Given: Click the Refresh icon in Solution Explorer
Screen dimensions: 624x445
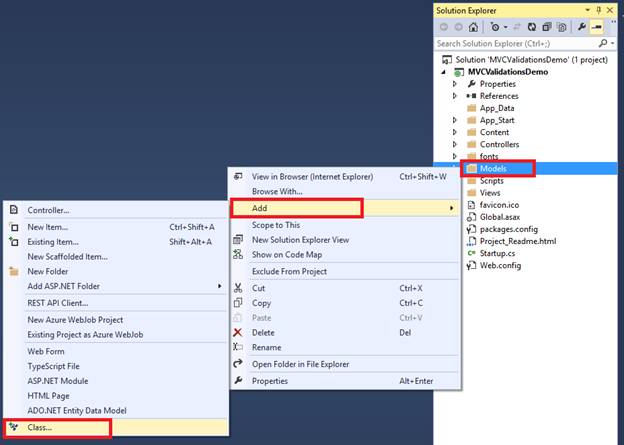Looking at the screenshot, I should pos(532,27).
